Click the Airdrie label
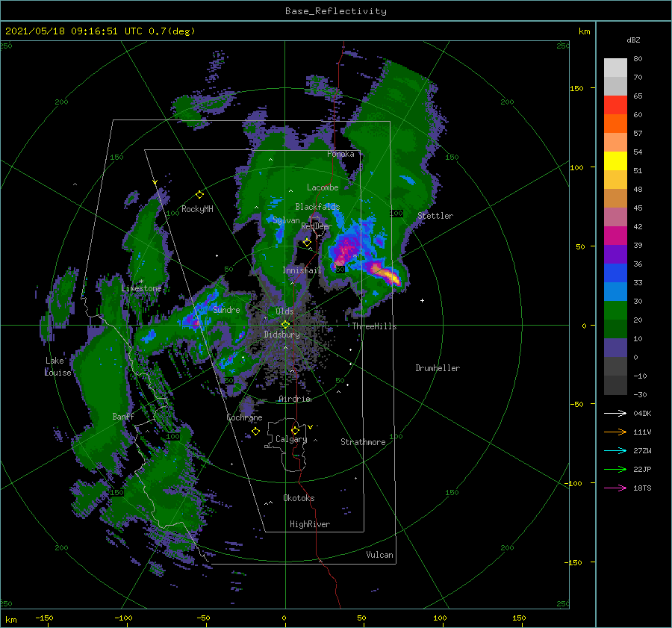 (294, 399)
